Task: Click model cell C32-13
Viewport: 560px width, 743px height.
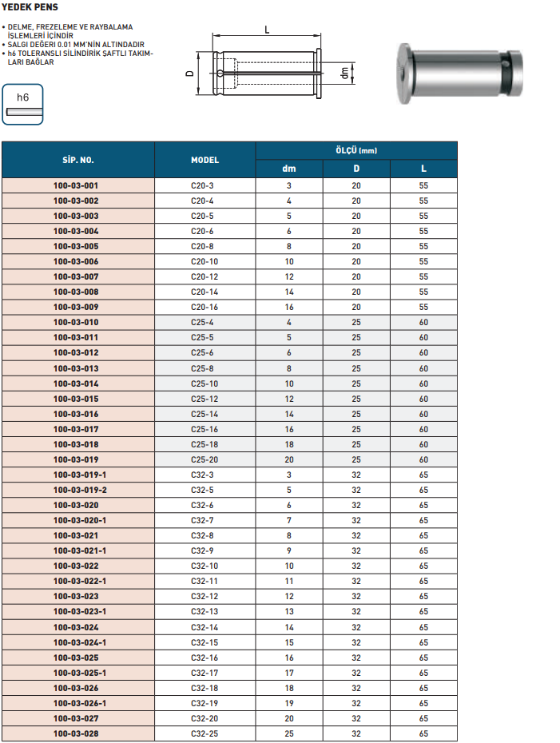Action: (x=205, y=611)
